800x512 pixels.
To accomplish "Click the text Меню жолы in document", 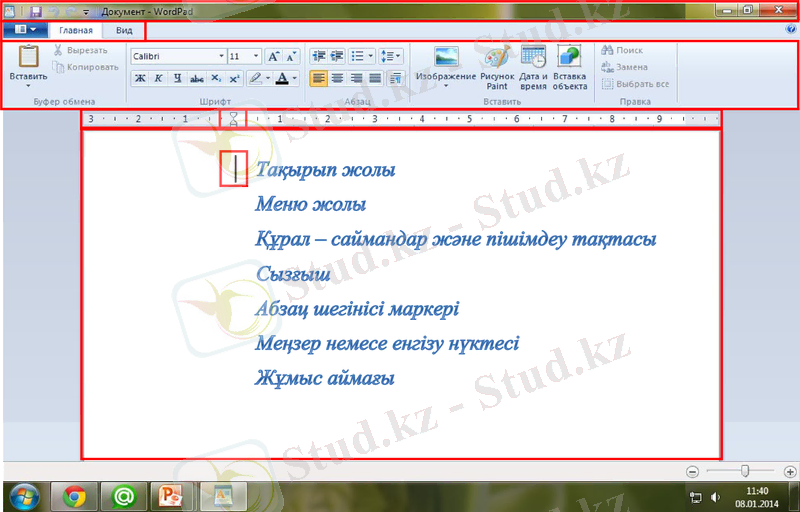I will click(x=311, y=204).
